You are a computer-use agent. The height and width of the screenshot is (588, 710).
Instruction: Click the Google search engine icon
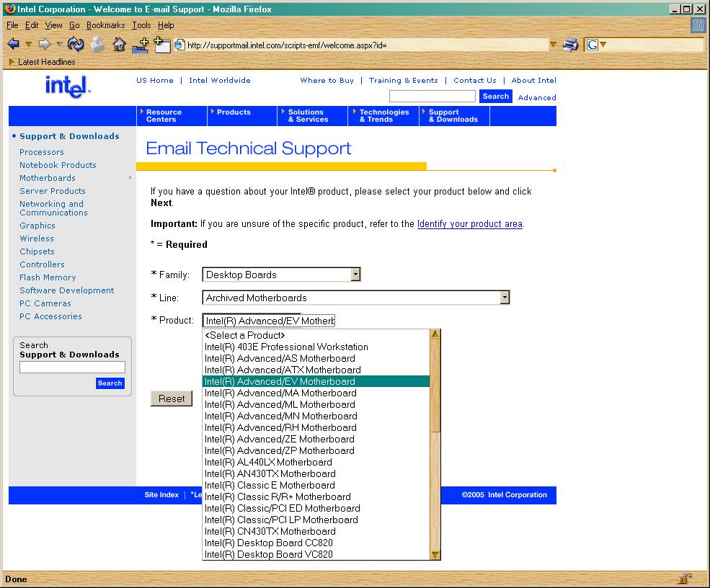[x=593, y=45]
